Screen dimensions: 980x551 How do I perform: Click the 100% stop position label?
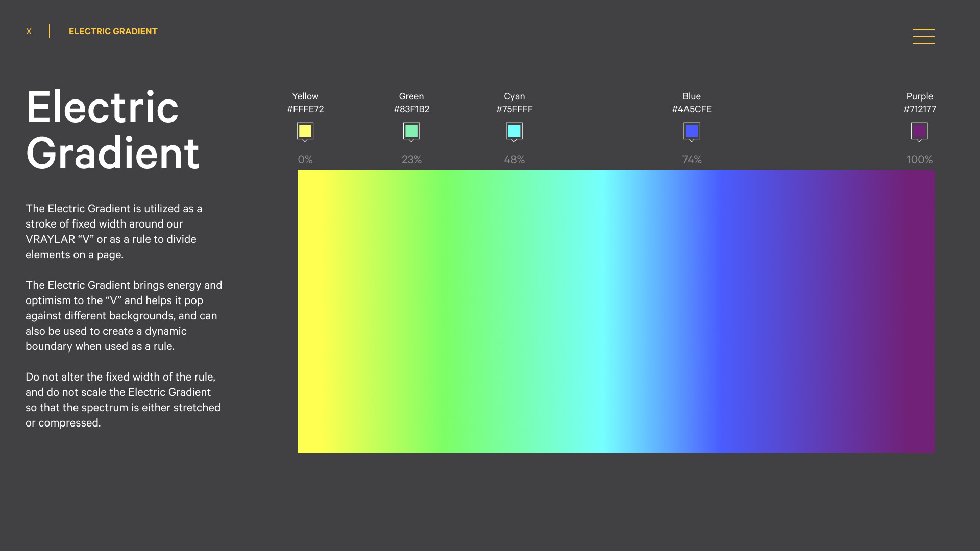919,160
